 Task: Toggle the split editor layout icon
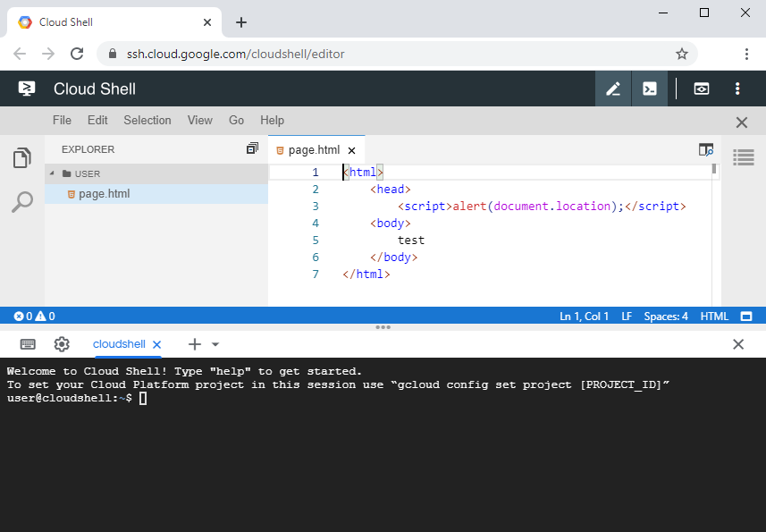(x=252, y=148)
